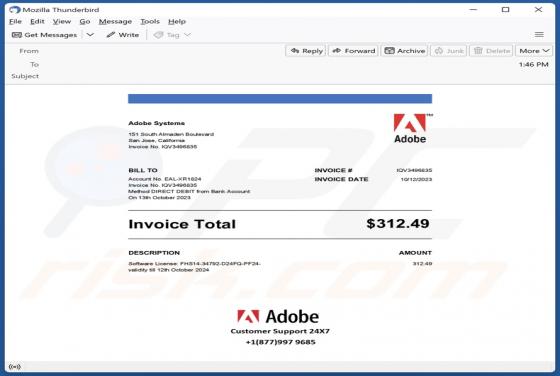The height and width of the screenshot is (376, 560).
Task: Delete this message
Action: pos(491,51)
